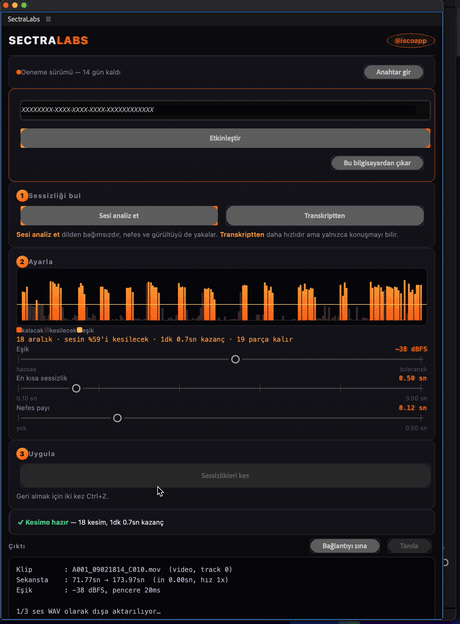Click the Nefes payı slider handle

click(x=117, y=418)
